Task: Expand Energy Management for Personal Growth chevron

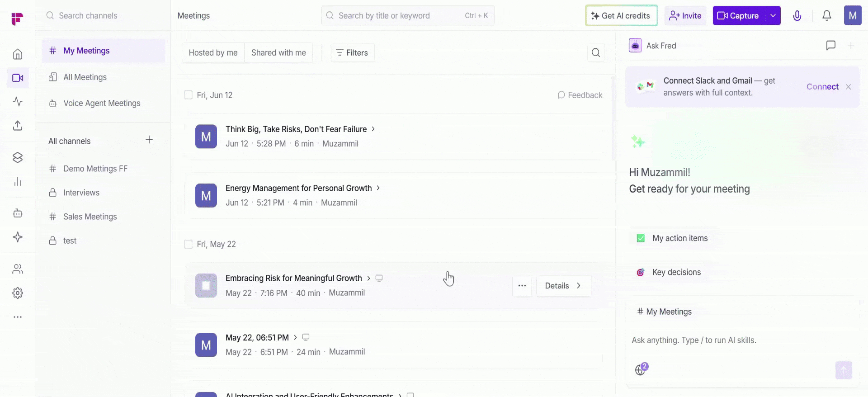Action: coord(378,188)
